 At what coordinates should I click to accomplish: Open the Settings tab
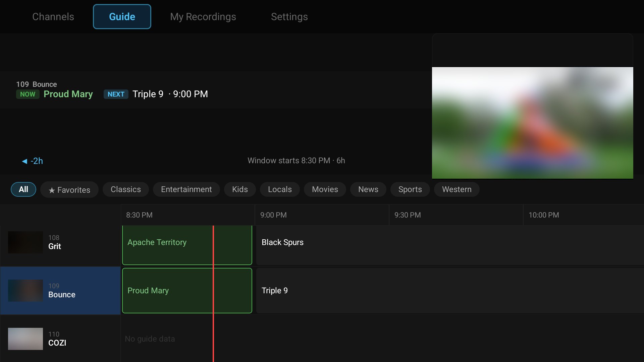(289, 17)
